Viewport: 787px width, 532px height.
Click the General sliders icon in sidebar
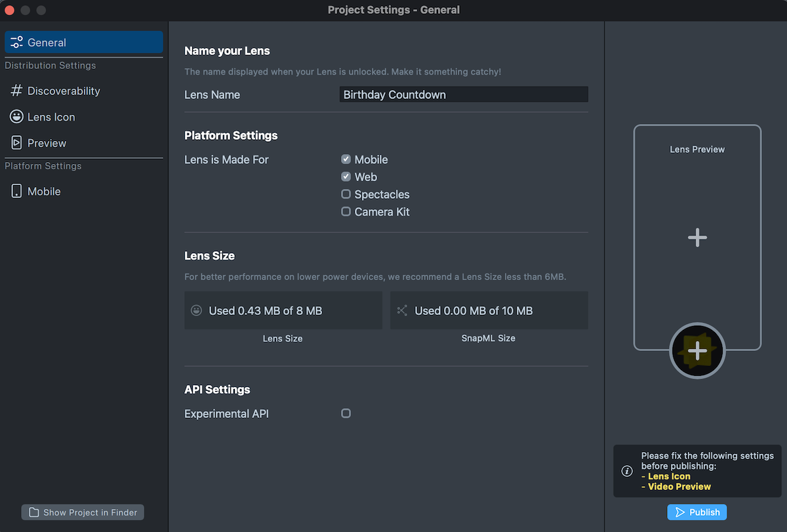pyautogui.click(x=16, y=43)
